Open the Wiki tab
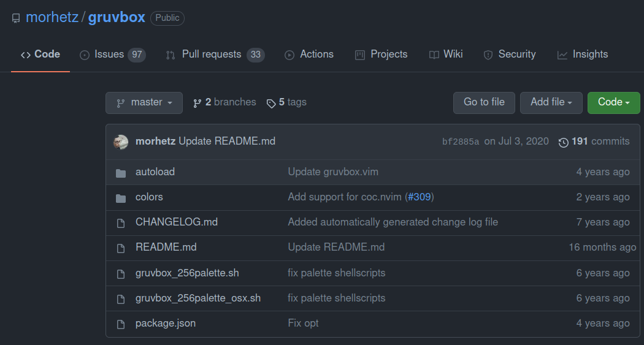 pos(446,55)
